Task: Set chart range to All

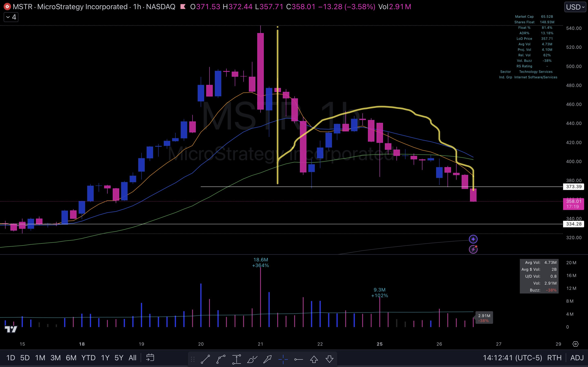Action: (x=133, y=358)
